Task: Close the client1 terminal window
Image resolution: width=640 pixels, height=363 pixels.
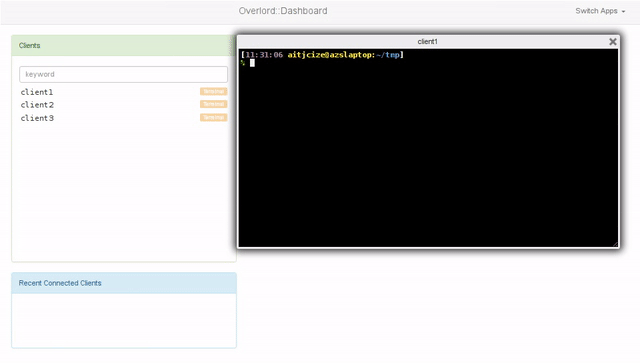Action: point(613,42)
